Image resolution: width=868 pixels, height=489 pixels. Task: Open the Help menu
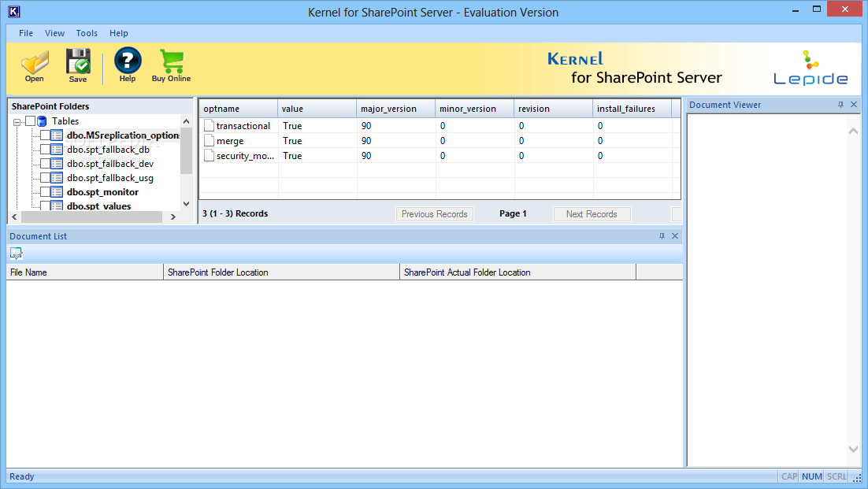[118, 33]
